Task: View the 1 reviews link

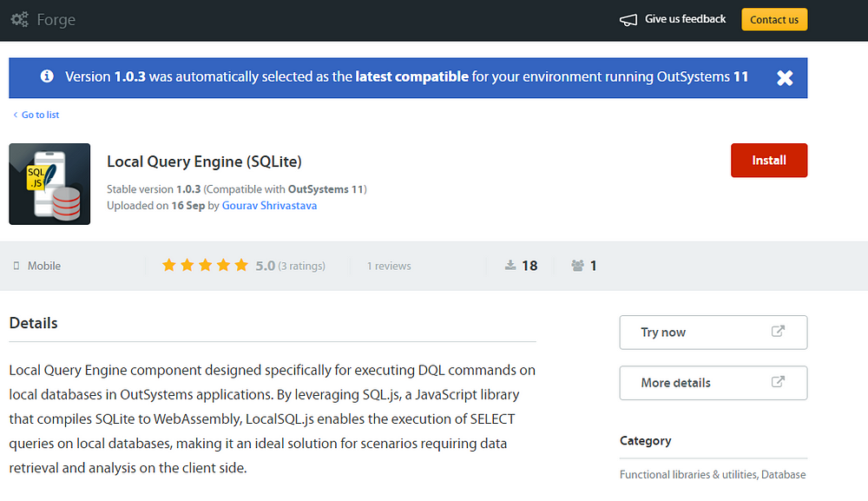Action: click(388, 266)
